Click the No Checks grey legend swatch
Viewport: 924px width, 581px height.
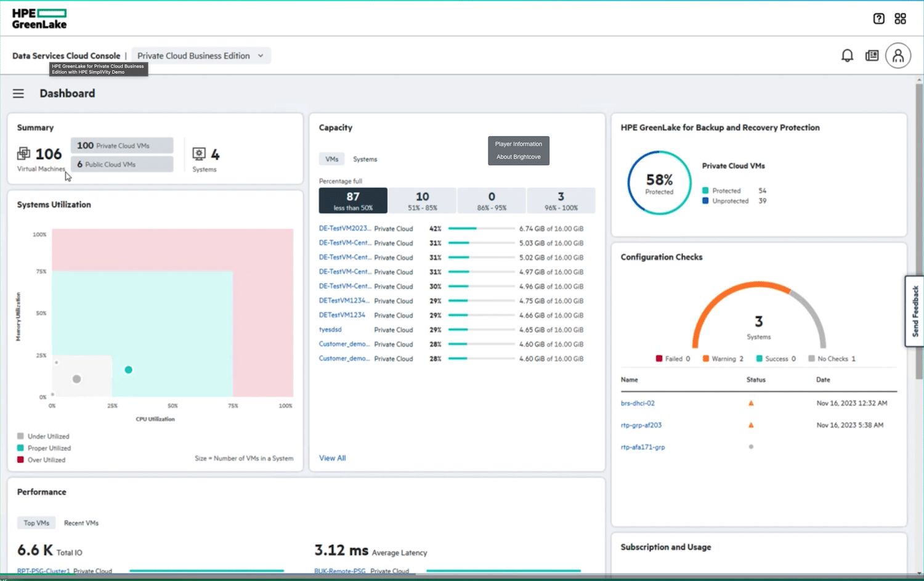pyautogui.click(x=812, y=359)
